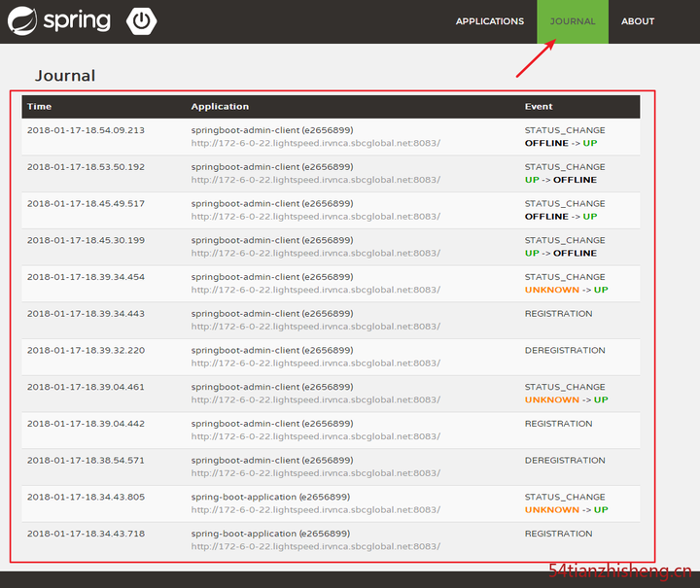This screenshot has height=588, width=700.
Task: Go to the About page
Action: pyautogui.click(x=638, y=21)
